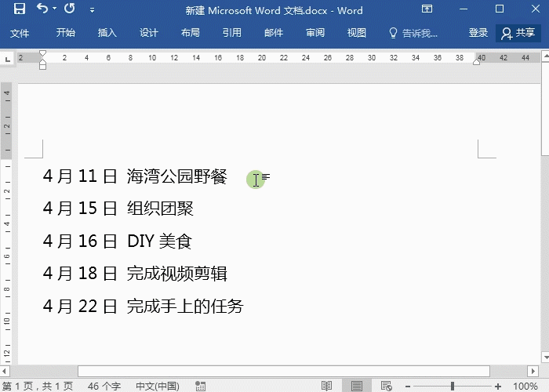Customize the Quick Access Toolbar dropdown
549x392 pixels.
point(92,10)
